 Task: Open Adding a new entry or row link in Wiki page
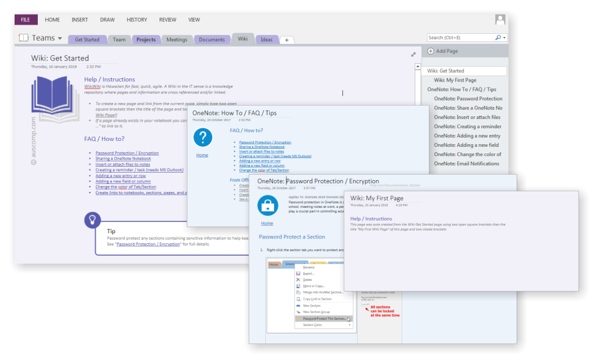(x=121, y=176)
